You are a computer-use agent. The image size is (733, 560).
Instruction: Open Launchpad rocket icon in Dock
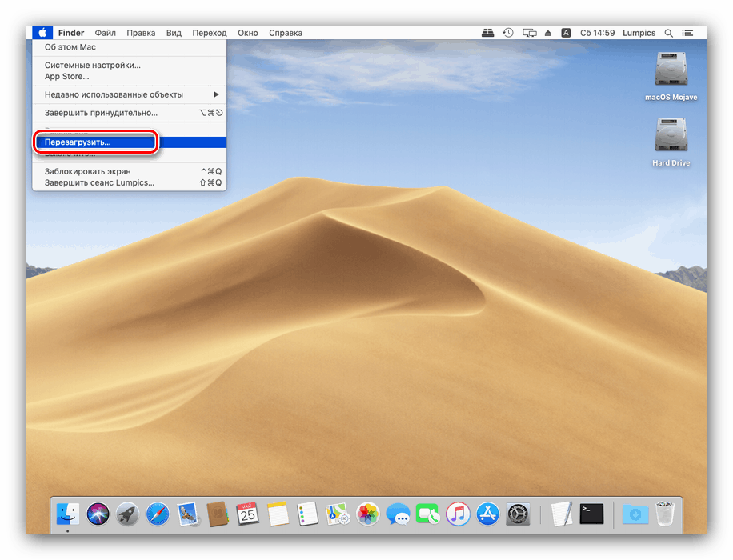(127, 514)
